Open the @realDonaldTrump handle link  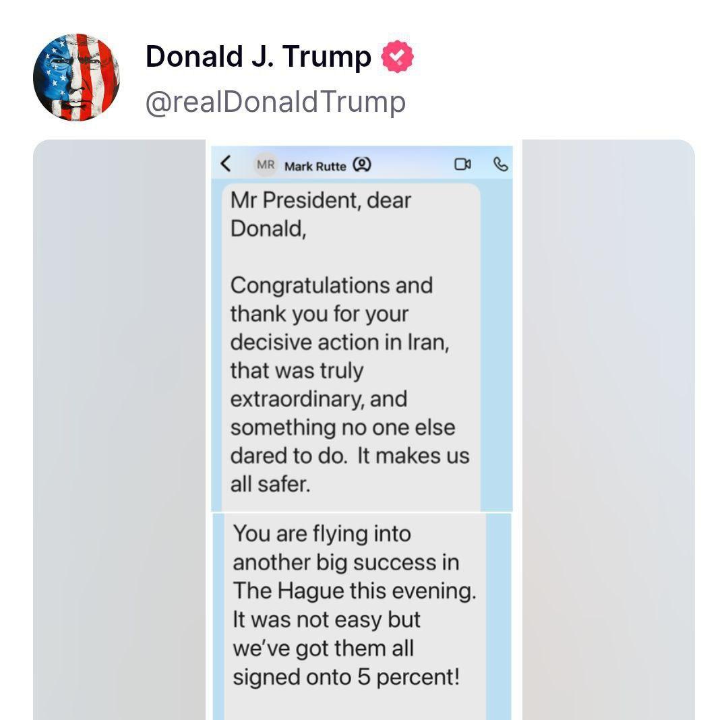point(276,102)
